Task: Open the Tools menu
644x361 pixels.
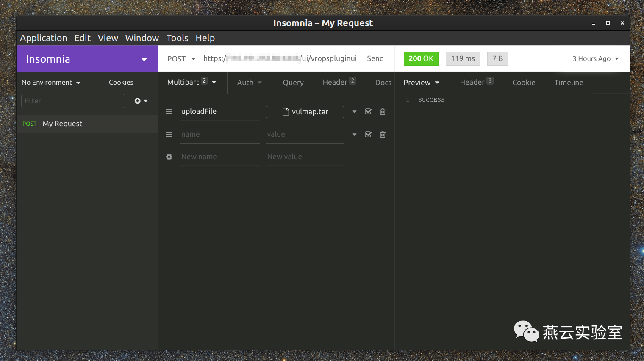Action: [177, 38]
